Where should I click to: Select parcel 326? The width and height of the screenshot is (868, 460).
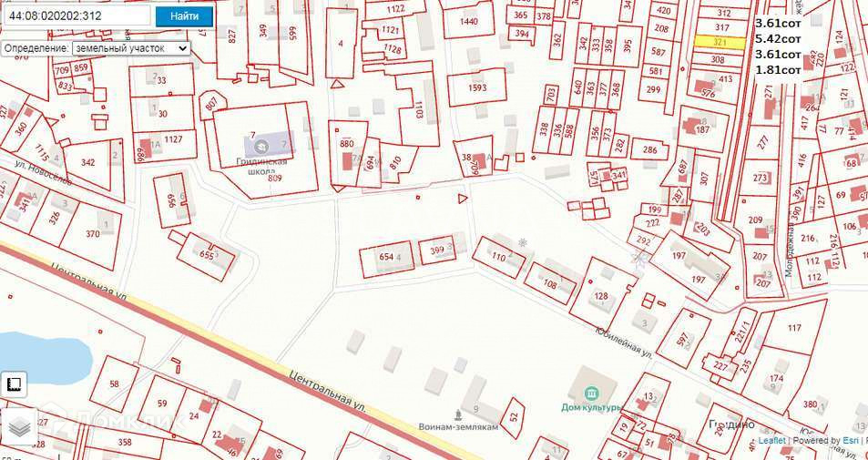pos(54,219)
